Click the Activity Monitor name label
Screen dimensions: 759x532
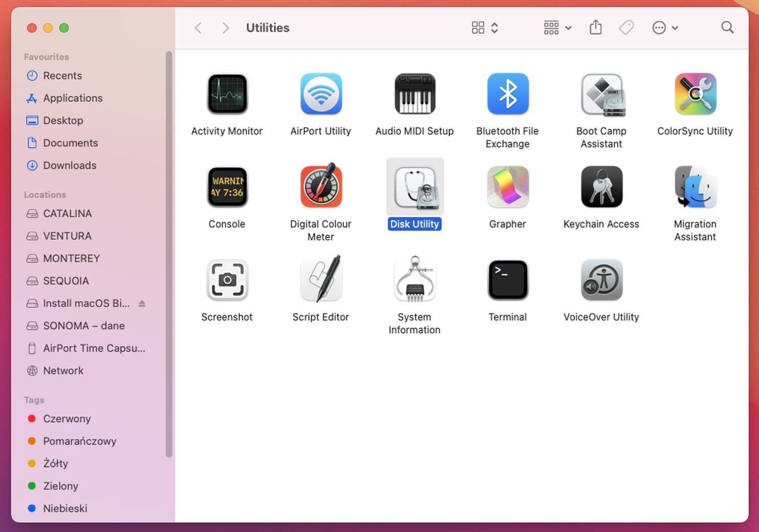(227, 131)
